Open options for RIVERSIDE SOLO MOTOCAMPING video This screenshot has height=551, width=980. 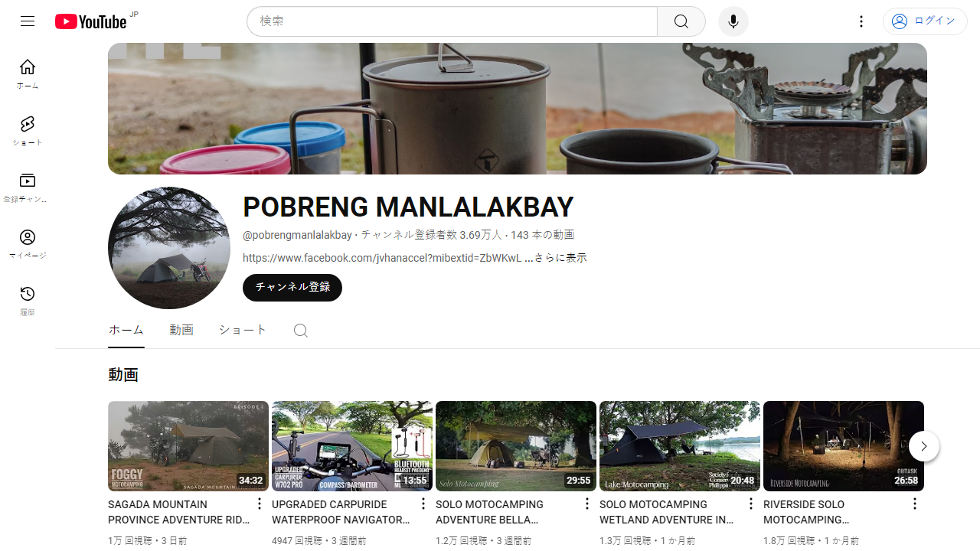tap(915, 504)
